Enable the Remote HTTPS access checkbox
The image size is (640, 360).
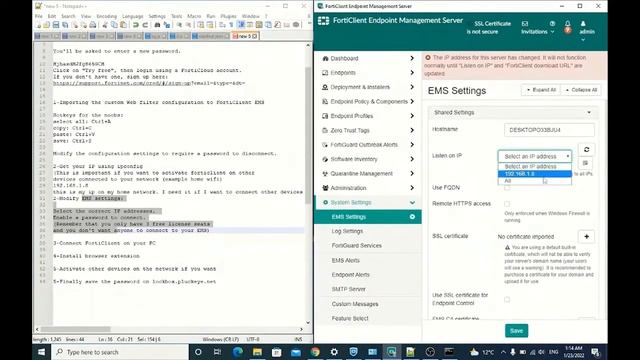tap(507, 204)
